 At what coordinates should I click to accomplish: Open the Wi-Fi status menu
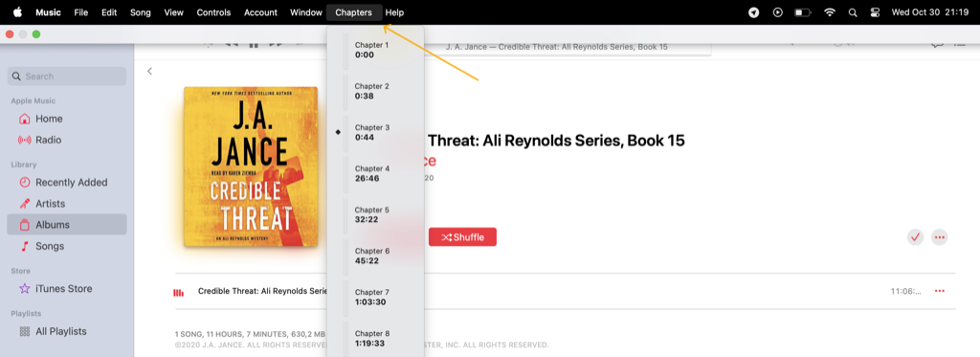(x=830, y=12)
